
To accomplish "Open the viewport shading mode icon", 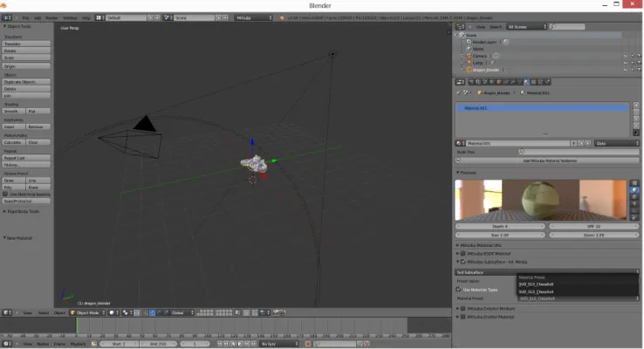I will pyautogui.click(x=113, y=313).
